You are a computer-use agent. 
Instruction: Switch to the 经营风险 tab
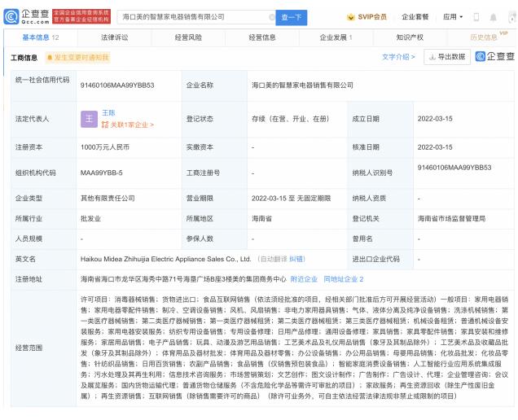click(x=188, y=37)
